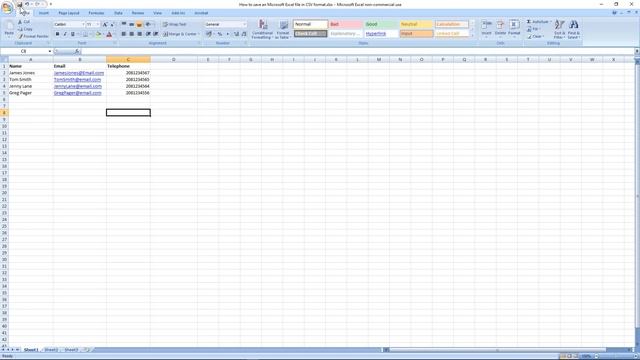This screenshot has width=640, height=360.
Task: Switch to the Page Layout tab
Action: coord(69,13)
